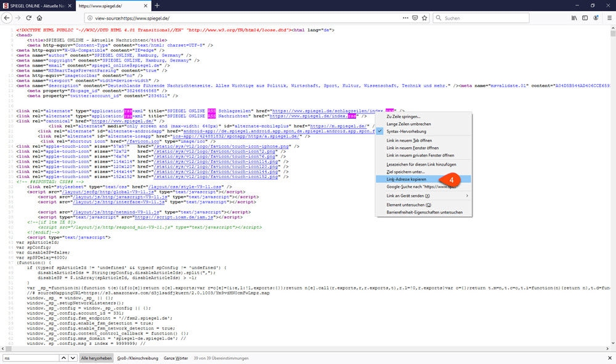This screenshot has height=364, width=616.
Task: Choose 'Link-Adresse kopieren' from context menu
Action: pyautogui.click(x=406, y=179)
